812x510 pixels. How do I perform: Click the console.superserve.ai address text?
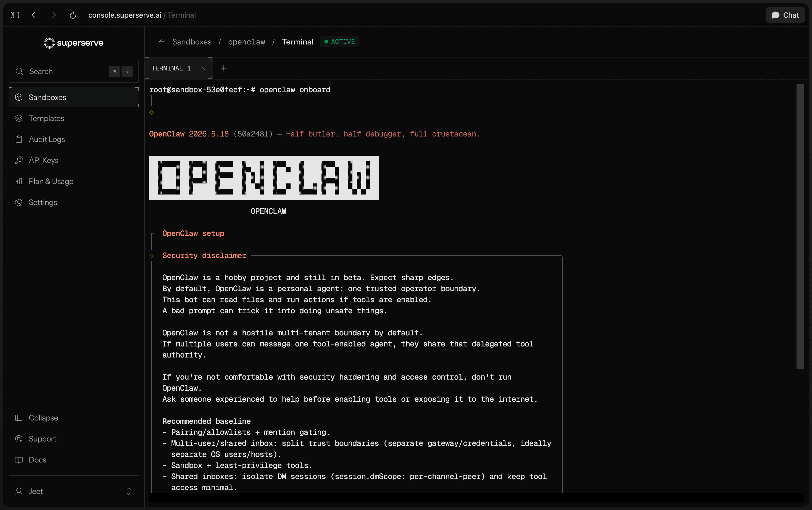click(125, 15)
